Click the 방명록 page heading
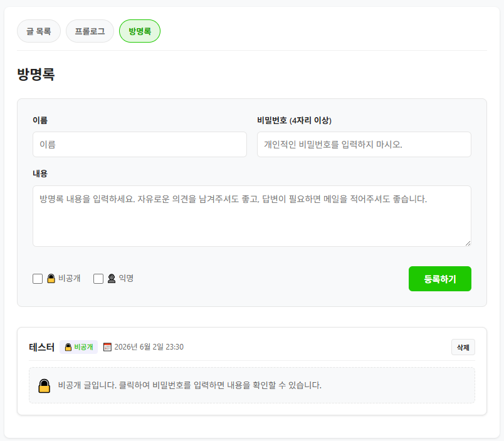The image size is (504, 441). (36, 74)
